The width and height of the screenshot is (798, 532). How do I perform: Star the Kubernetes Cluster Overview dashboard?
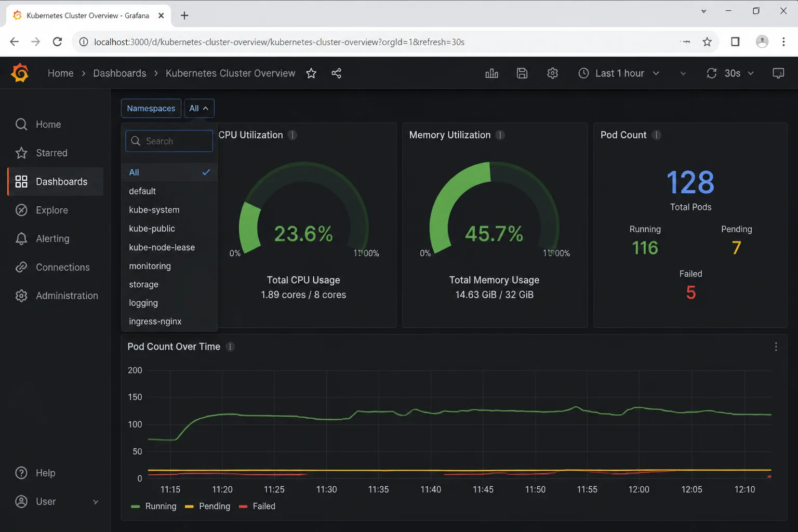311,73
